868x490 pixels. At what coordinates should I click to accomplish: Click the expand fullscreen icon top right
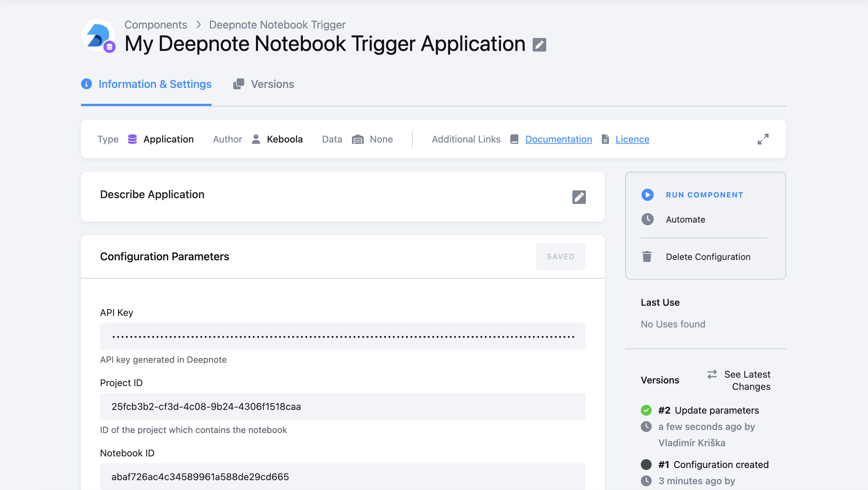coord(763,139)
